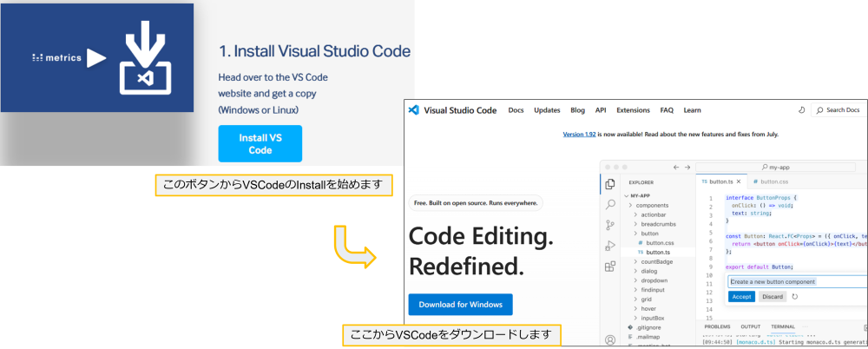Expand the breadcrumbs folder
This screenshot has width=868, height=349.
click(659, 224)
